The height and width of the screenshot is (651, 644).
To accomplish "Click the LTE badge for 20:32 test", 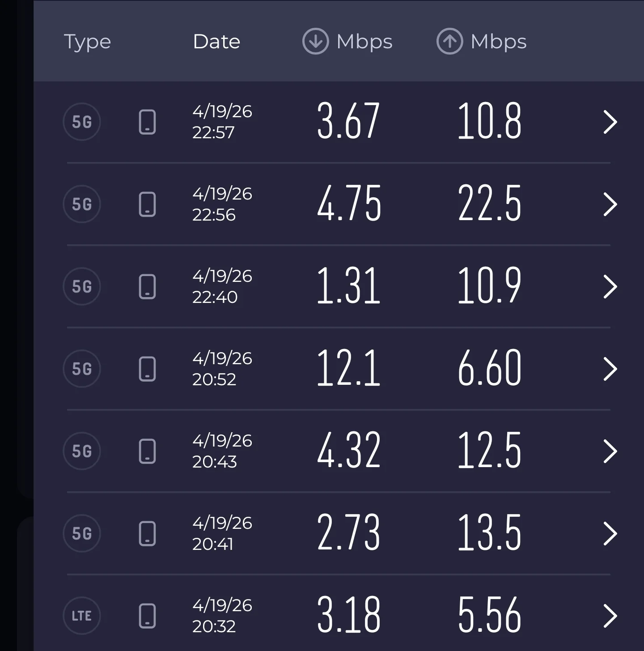I will [82, 616].
